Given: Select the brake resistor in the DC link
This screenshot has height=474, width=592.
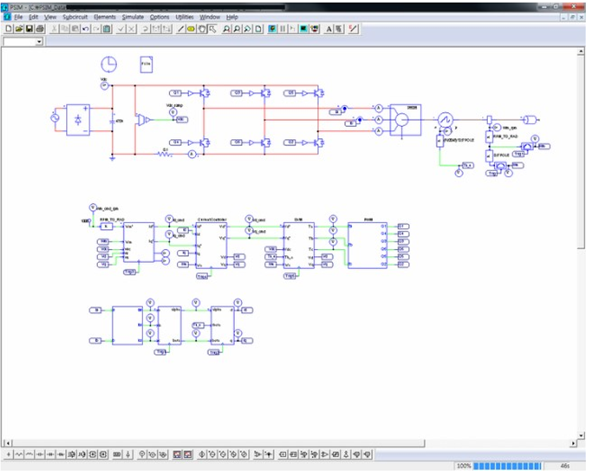Looking at the screenshot, I should click(164, 154).
